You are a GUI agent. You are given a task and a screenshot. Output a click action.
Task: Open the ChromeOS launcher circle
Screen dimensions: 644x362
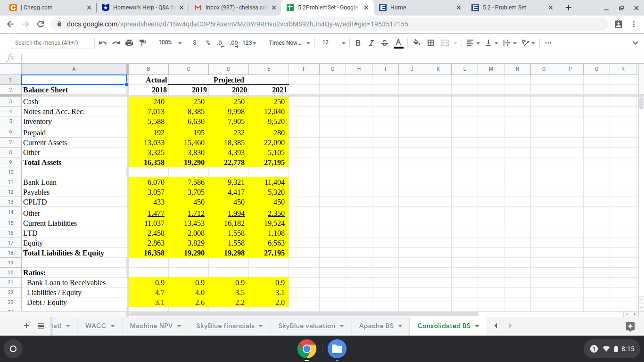[x=13, y=349]
